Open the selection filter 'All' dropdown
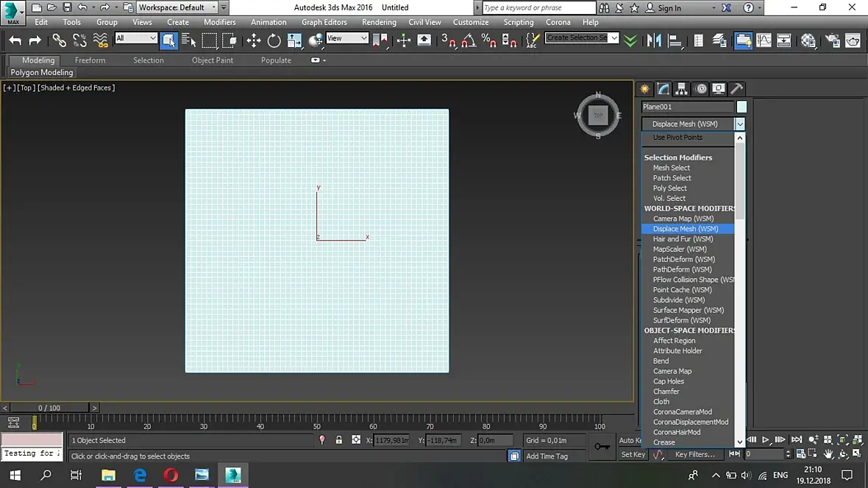Image resolution: width=868 pixels, height=488 pixels. click(x=136, y=38)
